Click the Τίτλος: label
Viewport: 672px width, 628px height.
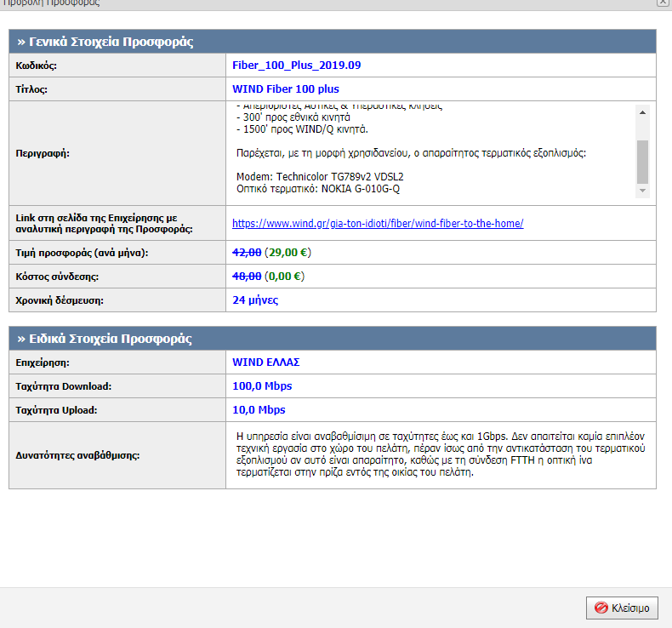(31, 89)
